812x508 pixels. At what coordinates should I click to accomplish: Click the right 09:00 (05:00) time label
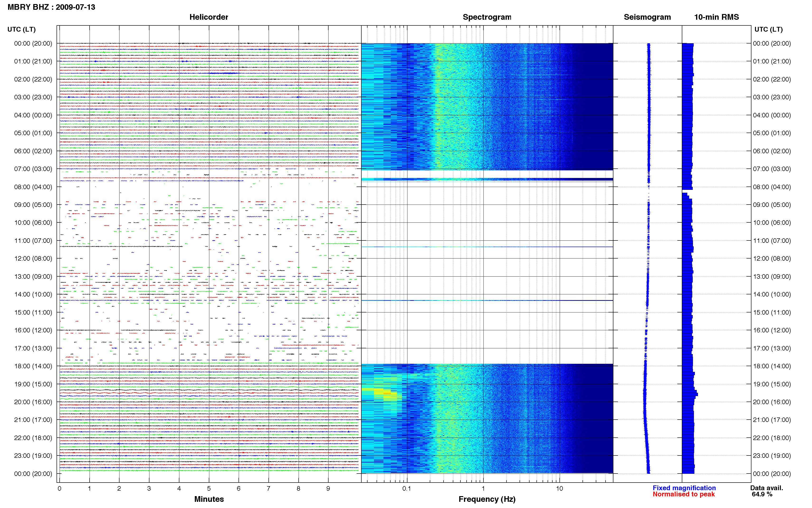pyautogui.click(x=772, y=205)
